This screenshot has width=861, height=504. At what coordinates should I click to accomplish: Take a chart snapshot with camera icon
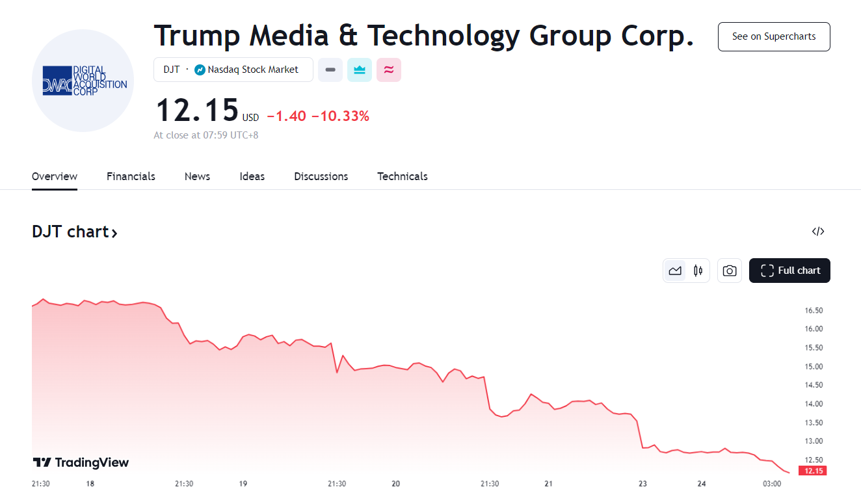tap(730, 271)
